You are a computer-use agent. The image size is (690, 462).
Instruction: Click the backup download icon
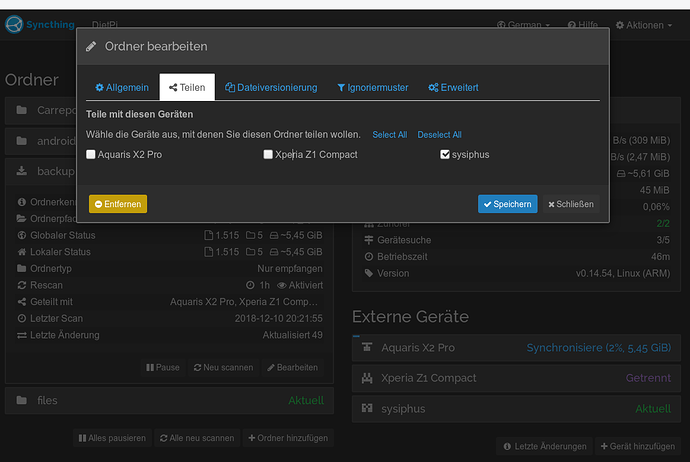[x=22, y=171]
